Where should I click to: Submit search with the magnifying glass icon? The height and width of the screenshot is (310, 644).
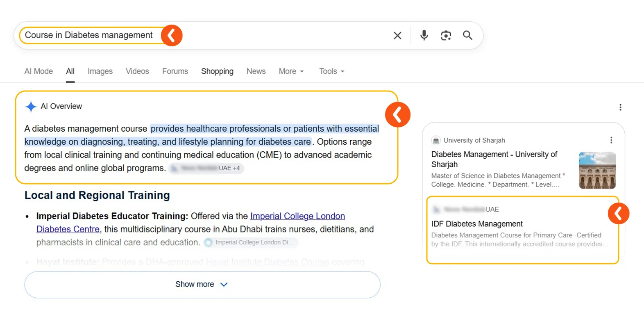(467, 35)
